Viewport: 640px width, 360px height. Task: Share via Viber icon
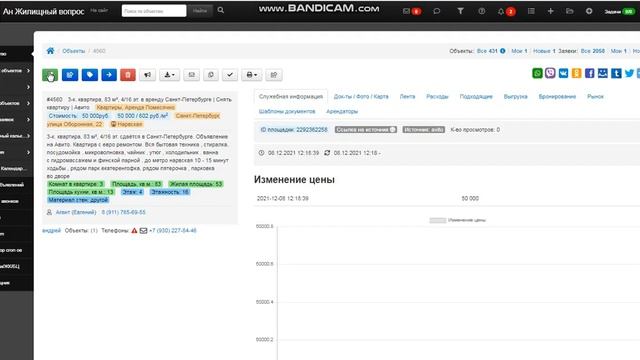click(550, 73)
